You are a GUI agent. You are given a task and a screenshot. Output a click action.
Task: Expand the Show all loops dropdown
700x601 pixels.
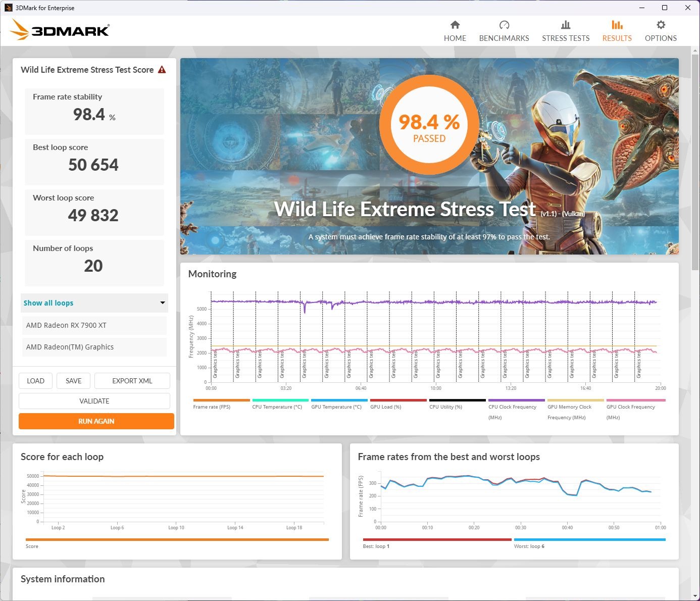tap(94, 303)
